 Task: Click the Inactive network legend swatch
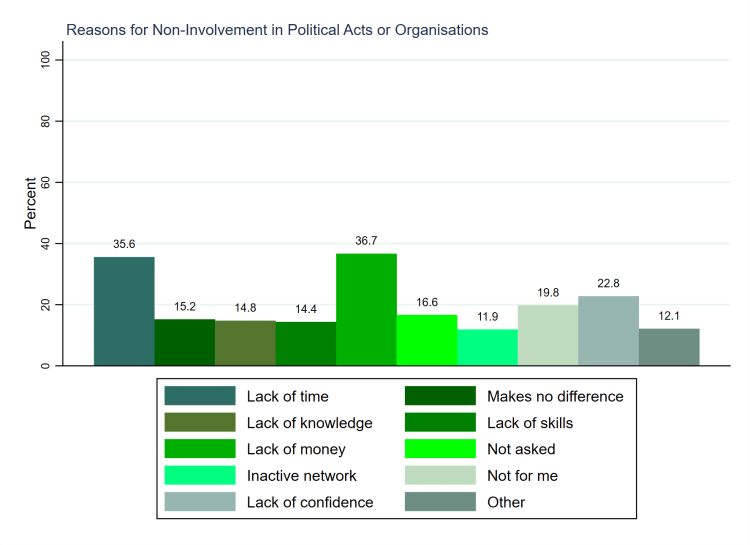click(x=200, y=476)
